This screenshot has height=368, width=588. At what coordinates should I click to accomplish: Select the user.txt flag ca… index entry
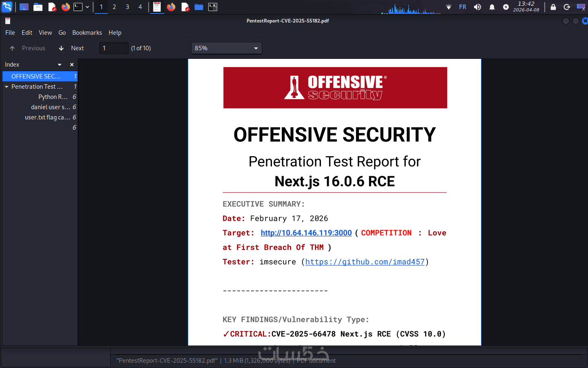tap(40, 117)
